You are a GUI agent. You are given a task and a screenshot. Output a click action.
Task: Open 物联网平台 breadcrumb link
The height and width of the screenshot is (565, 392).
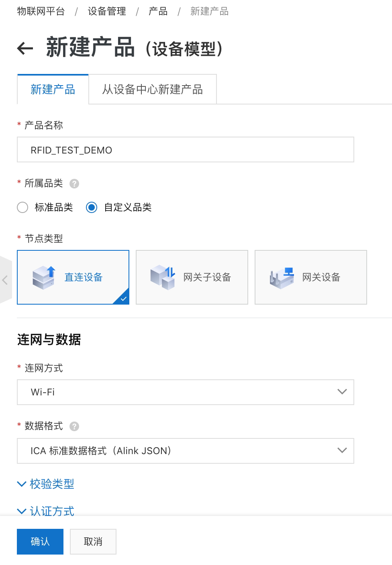click(41, 11)
